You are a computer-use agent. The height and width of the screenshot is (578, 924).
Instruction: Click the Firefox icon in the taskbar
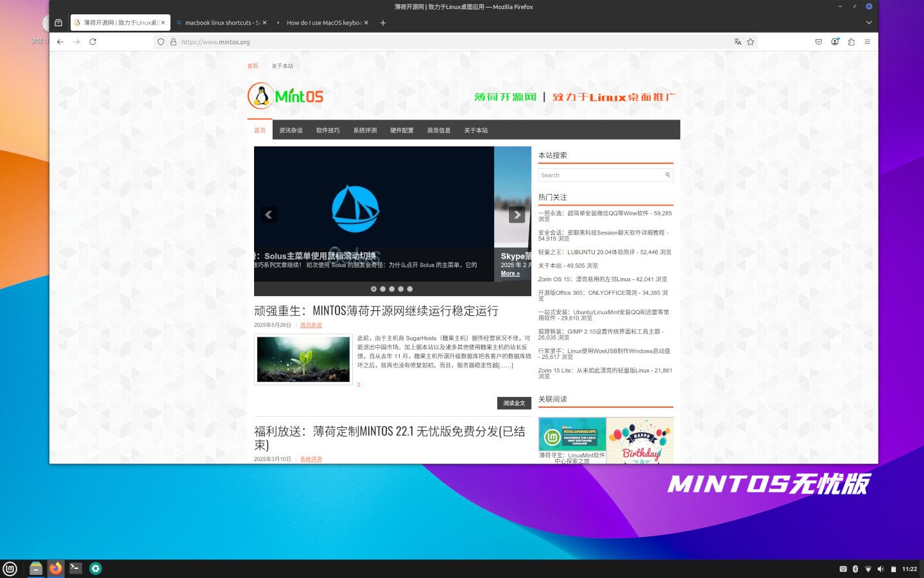pos(56,568)
